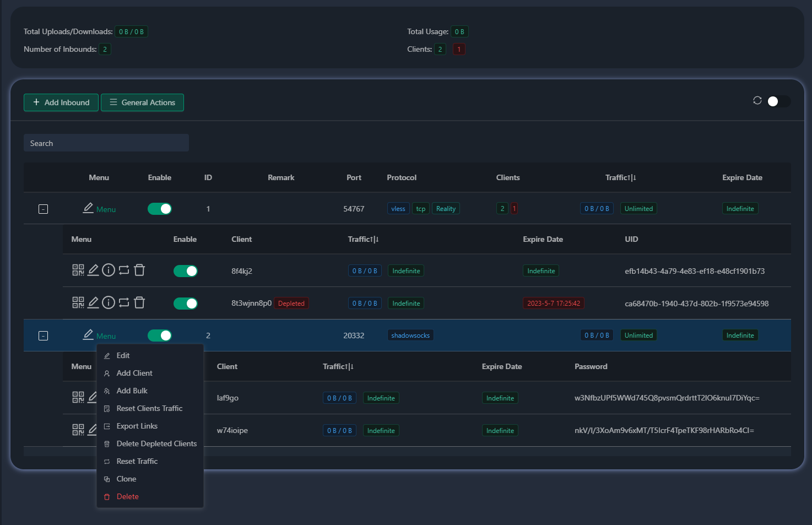Disable the shadowsocks inbound switch
812x525 pixels.
tap(160, 335)
